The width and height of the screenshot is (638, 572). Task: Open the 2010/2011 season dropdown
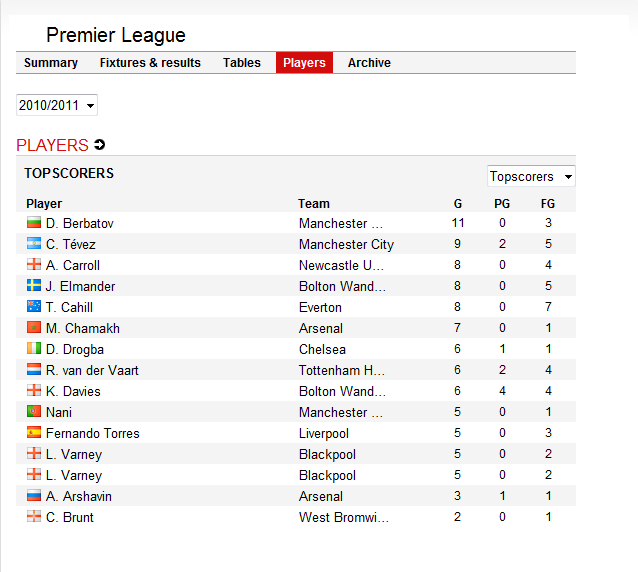coord(57,105)
